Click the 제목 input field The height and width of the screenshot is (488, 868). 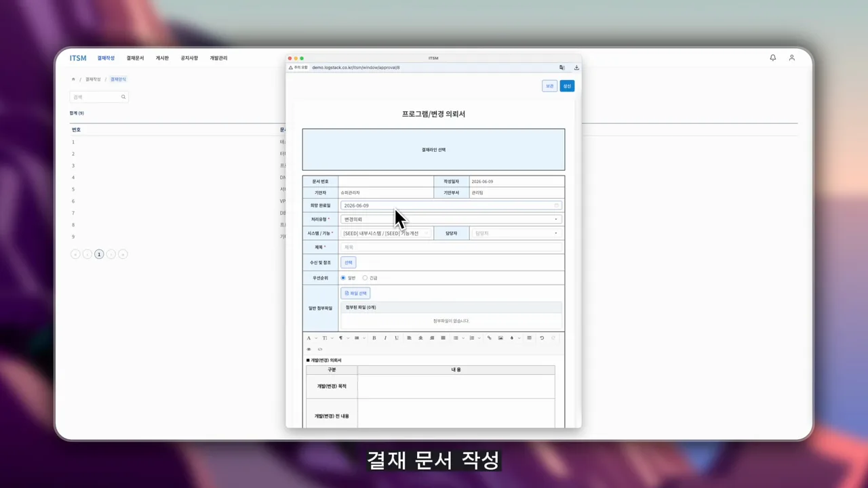452,247
